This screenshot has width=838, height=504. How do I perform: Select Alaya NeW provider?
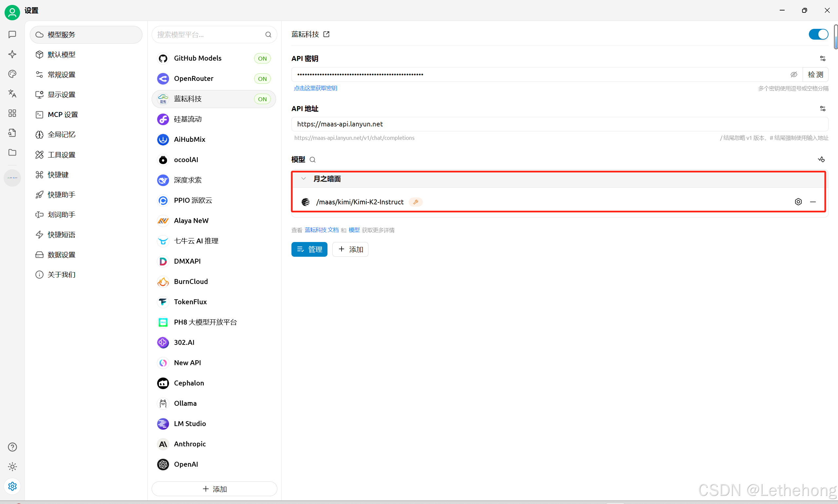click(x=214, y=221)
